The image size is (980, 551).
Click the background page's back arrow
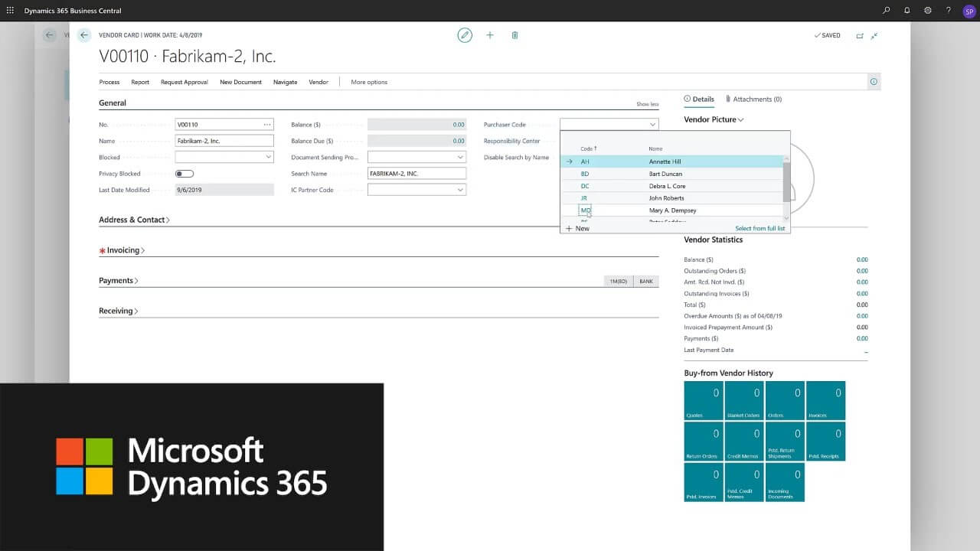[x=50, y=35]
